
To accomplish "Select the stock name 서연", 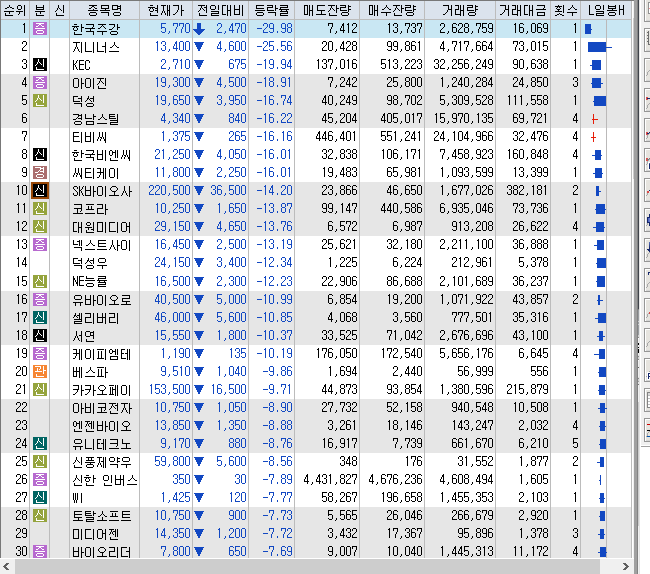I will pyautogui.click(x=83, y=336).
